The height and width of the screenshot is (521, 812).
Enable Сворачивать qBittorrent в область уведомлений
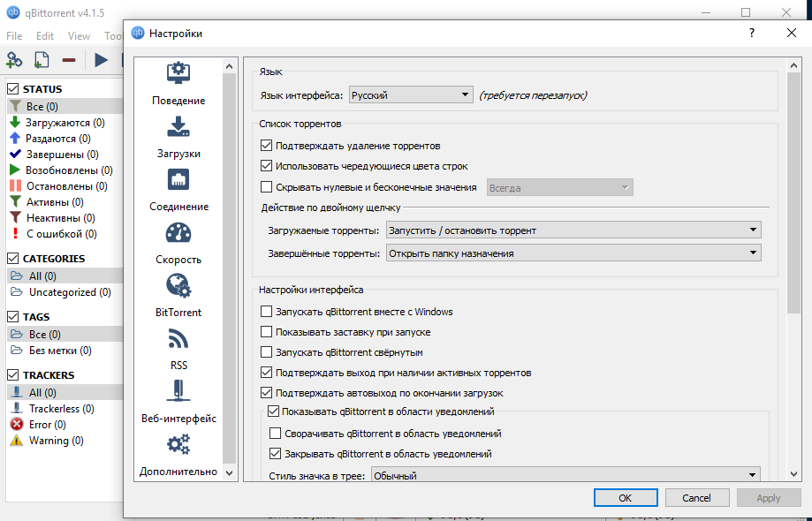coord(276,433)
